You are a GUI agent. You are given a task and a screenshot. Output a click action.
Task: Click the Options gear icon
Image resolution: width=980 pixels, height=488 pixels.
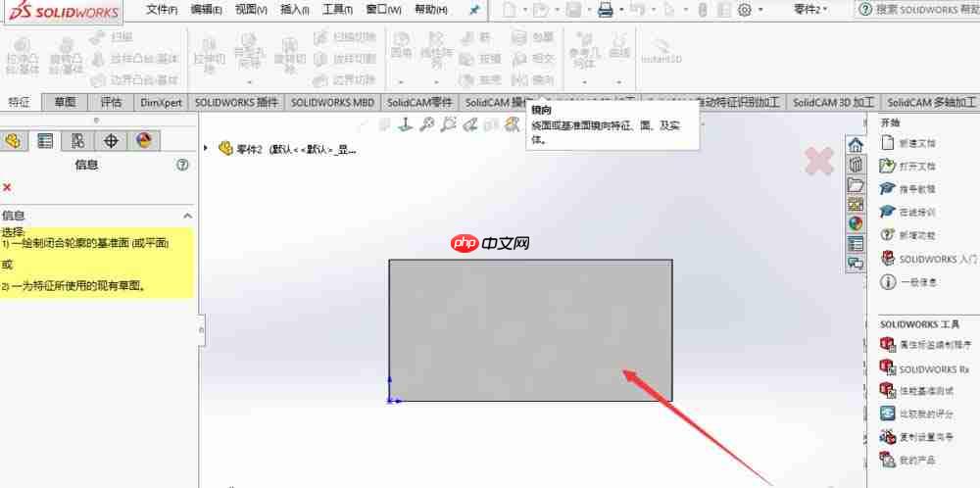tap(745, 10)
